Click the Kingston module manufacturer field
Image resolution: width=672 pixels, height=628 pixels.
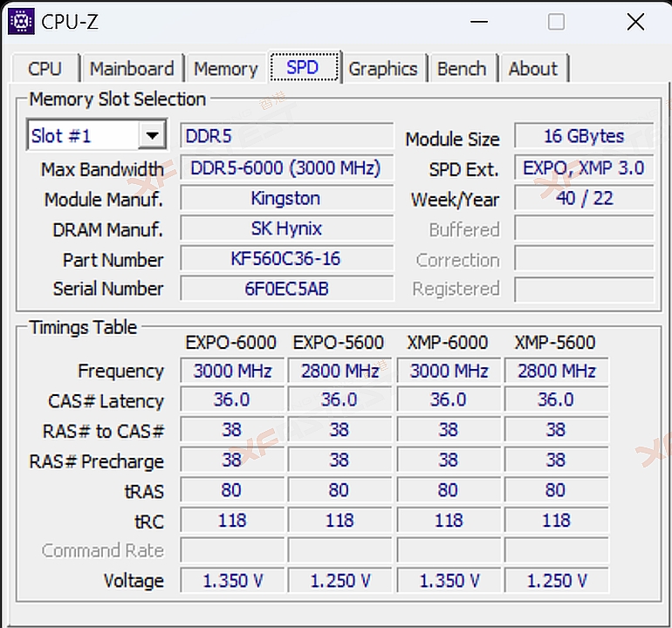[x=286, y=198]
